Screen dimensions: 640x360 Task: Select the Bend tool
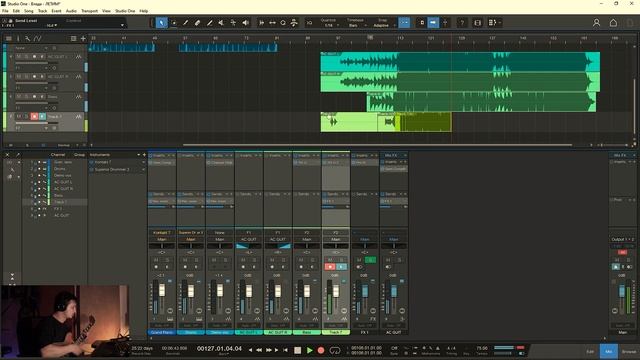coord(233,23)
